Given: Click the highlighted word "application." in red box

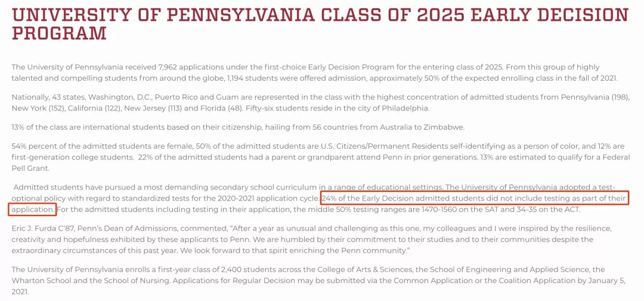Looking at the screenshot, I should 32,209.
